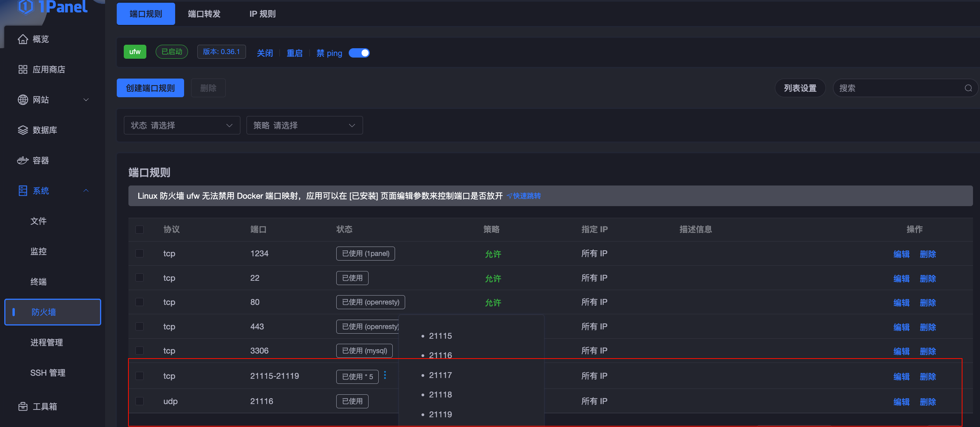
Task: Select the checkbox for port 3306 row
Action: coord(140,351)
